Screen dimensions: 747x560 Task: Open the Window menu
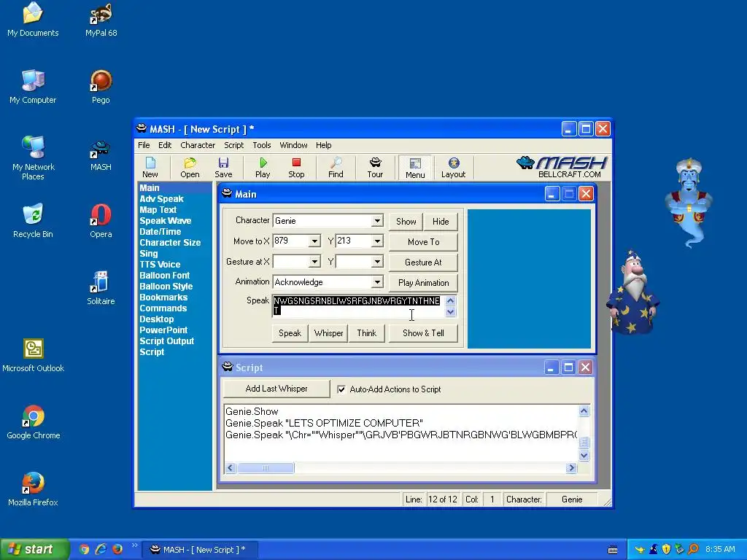click(x=293, y=145)
